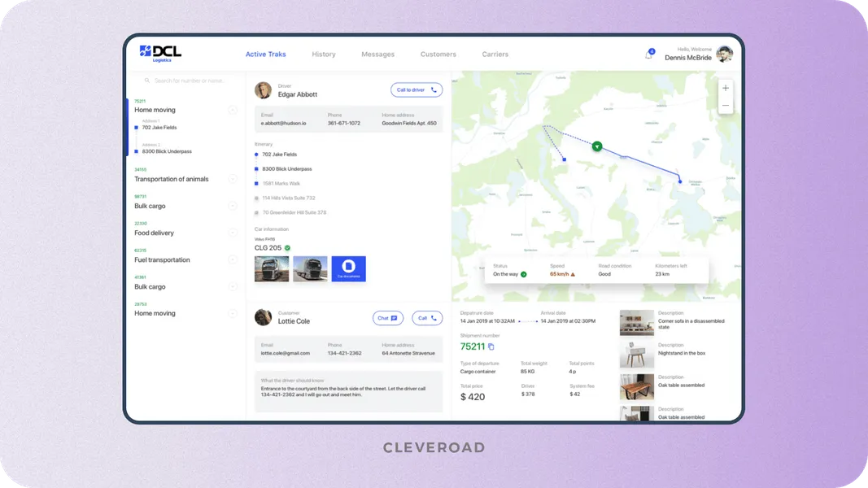The height and width of the screenshot is (488, 868).
Task: Expand Transportation of animals item
Action: 233,179
